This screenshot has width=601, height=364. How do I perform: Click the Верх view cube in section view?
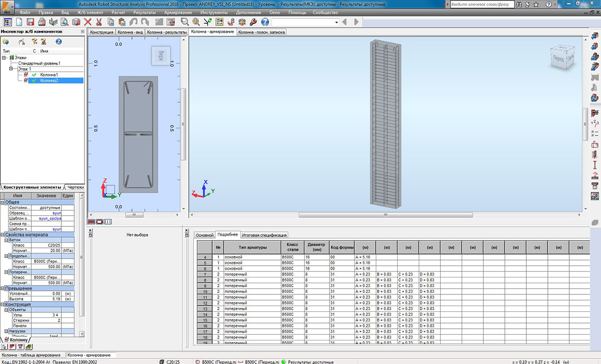(161, 56)
